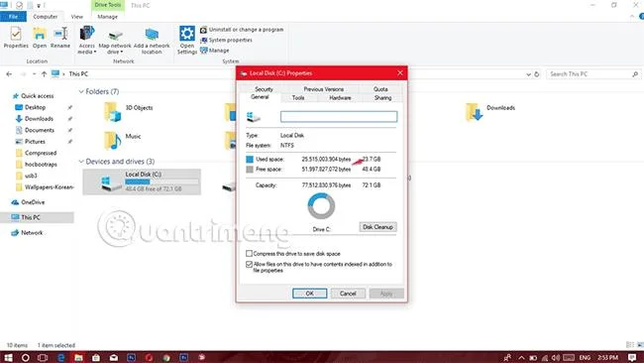
Task: Click the drive label text field
Action: [x=339, y=117]
